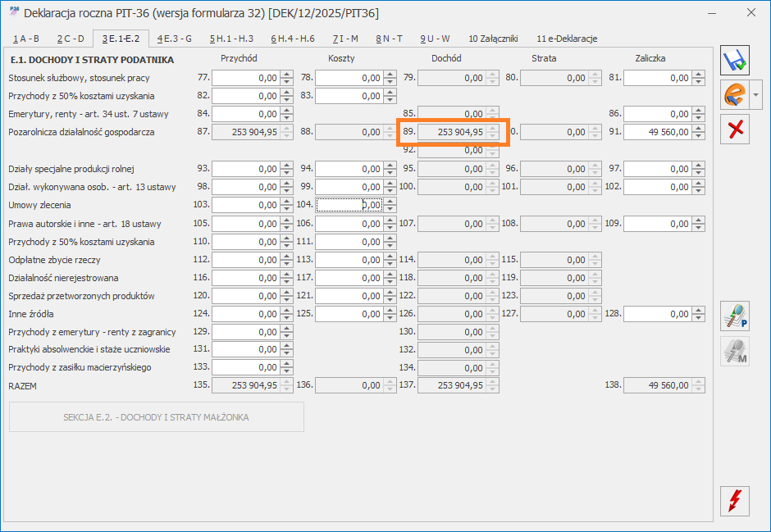Switch to the 1 A - B tab

26,39
